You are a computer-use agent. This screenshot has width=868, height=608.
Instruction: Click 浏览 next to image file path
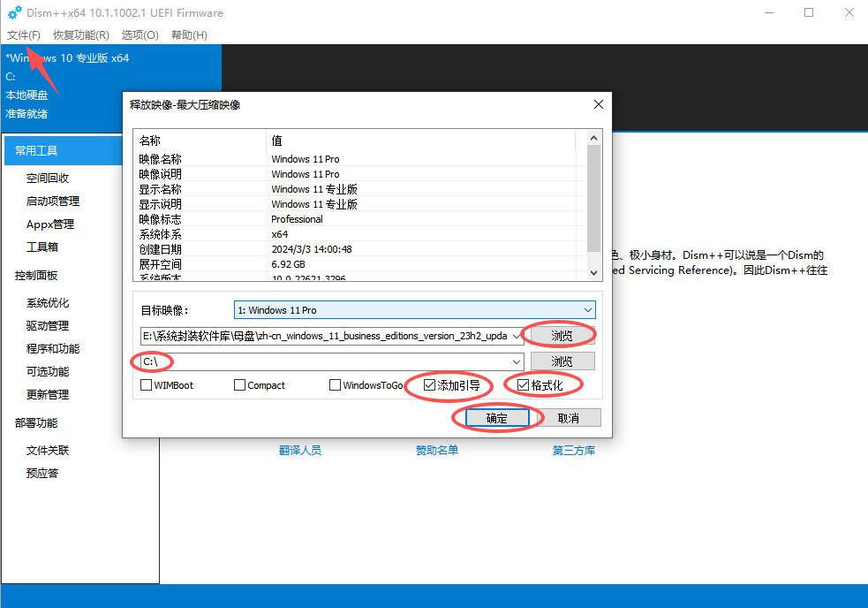pyautogui.click(x=562, y=336)
